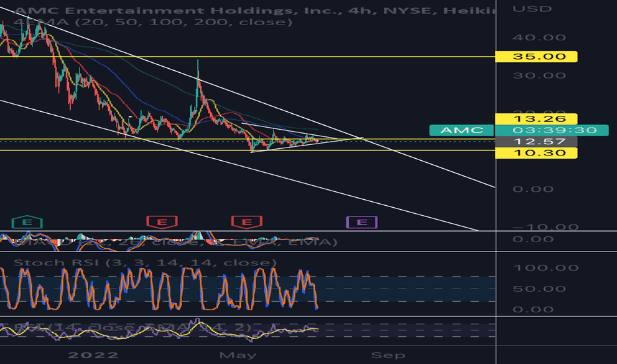Viewport: 617px width, 364px height.
Task: Select the 13.26 price level label
Action: point(536,119)
